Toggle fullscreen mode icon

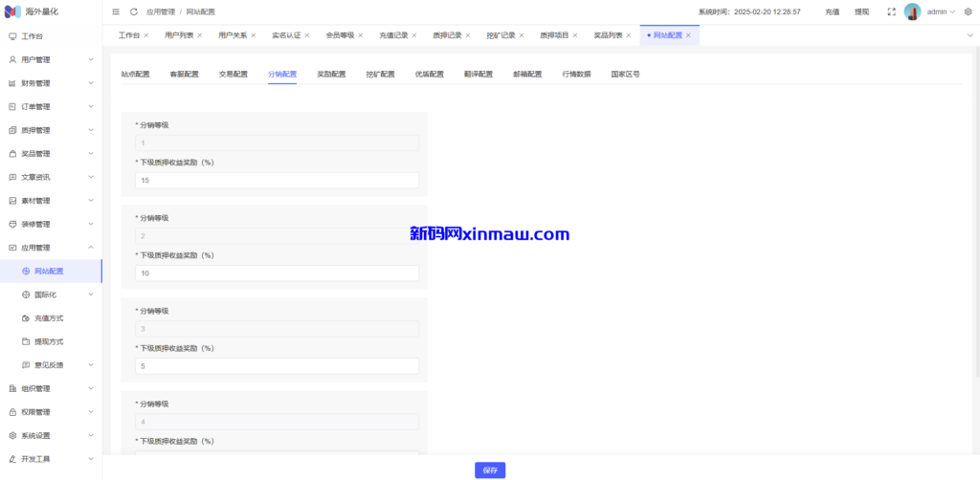[x=891, y=11]
